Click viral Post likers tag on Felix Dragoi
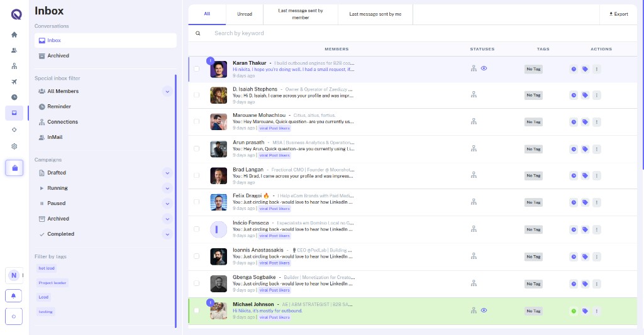Viewport: 644px width, 335px height. pos(275,209)
